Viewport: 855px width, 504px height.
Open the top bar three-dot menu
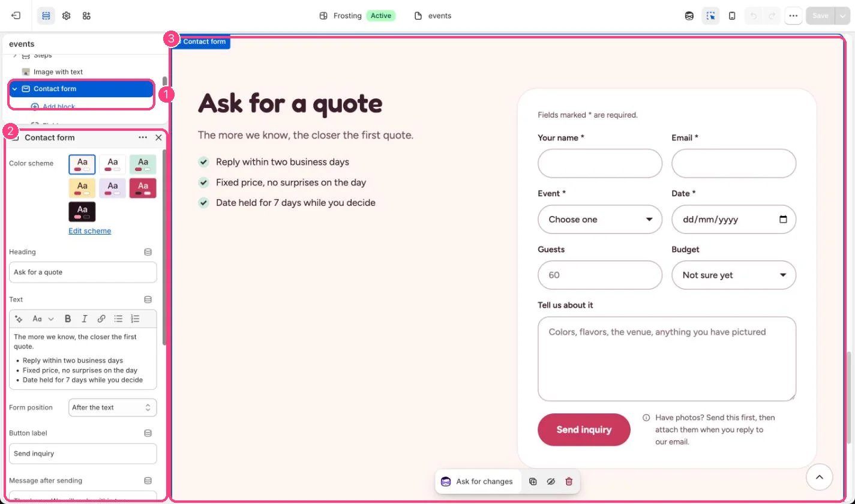pyautogui.click(x=793, y=16)
